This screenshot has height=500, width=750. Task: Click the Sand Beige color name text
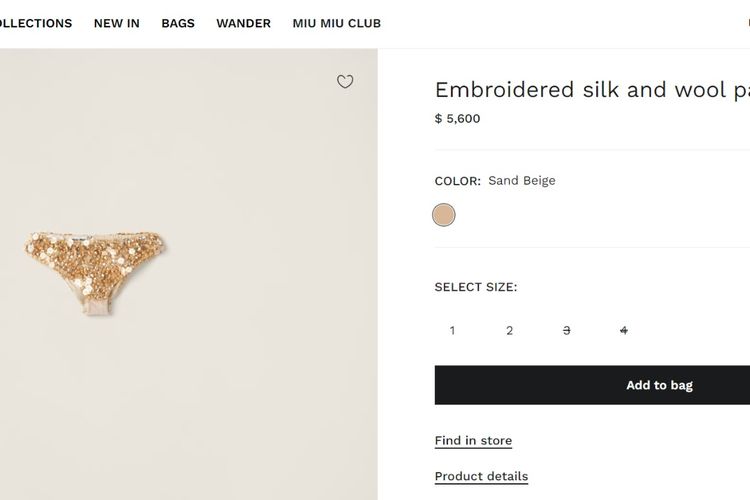pos(522,181)
